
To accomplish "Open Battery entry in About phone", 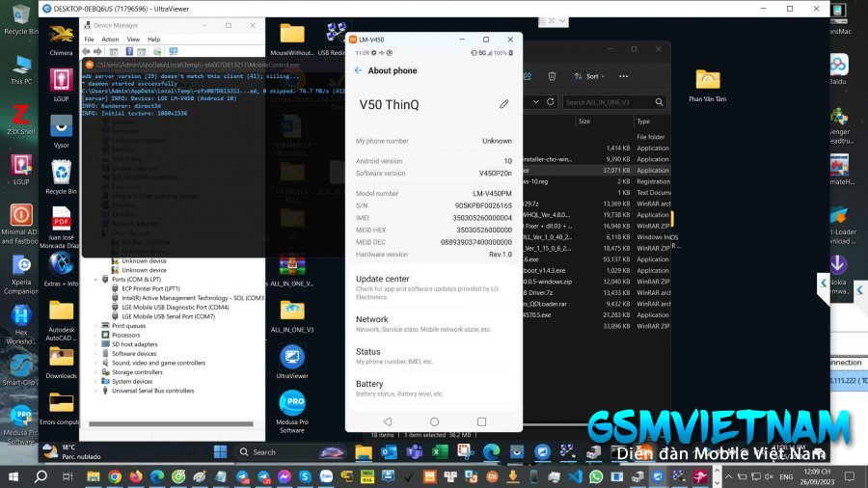I will [x=433, y=388].
